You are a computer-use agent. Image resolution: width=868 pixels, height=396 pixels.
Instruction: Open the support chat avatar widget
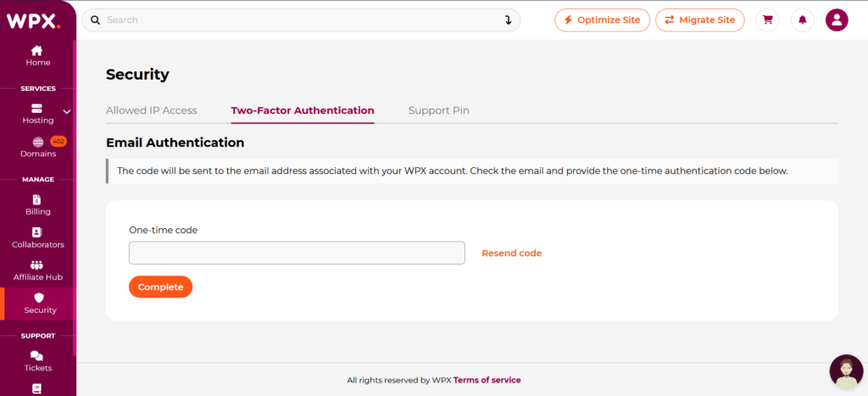click(845, 371)
